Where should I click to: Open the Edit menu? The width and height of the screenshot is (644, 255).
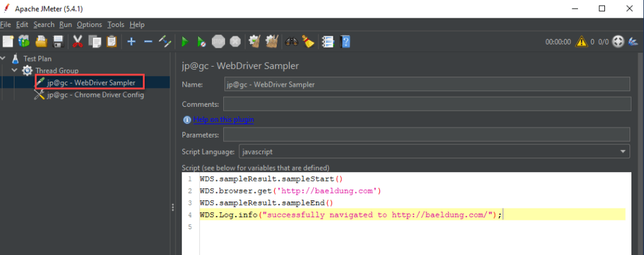pyautogui.click(x=22, y=24)
